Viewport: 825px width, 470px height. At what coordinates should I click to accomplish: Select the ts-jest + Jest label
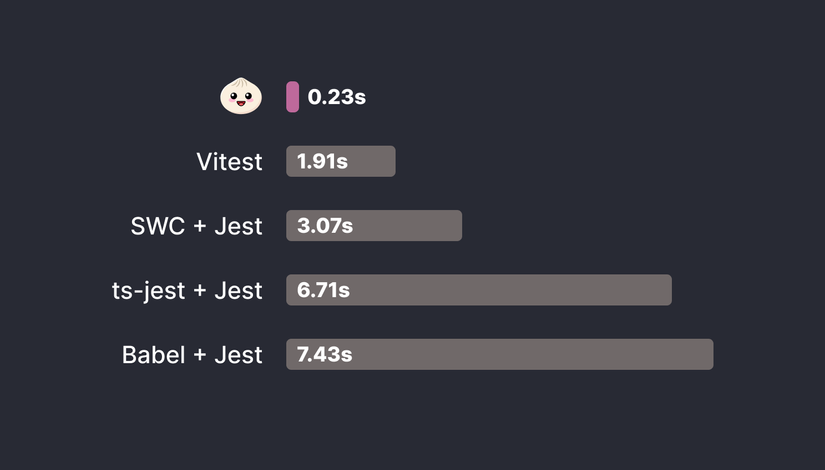[188, 290]
